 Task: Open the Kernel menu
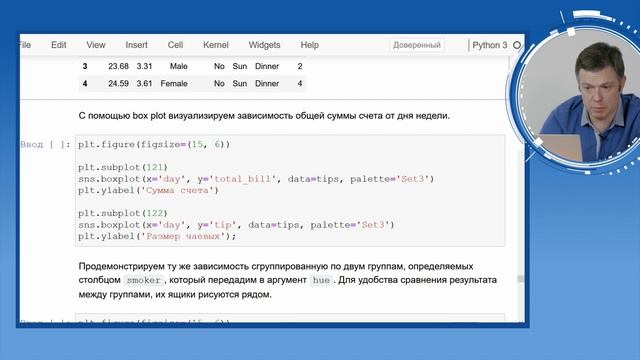coord(216,45)
